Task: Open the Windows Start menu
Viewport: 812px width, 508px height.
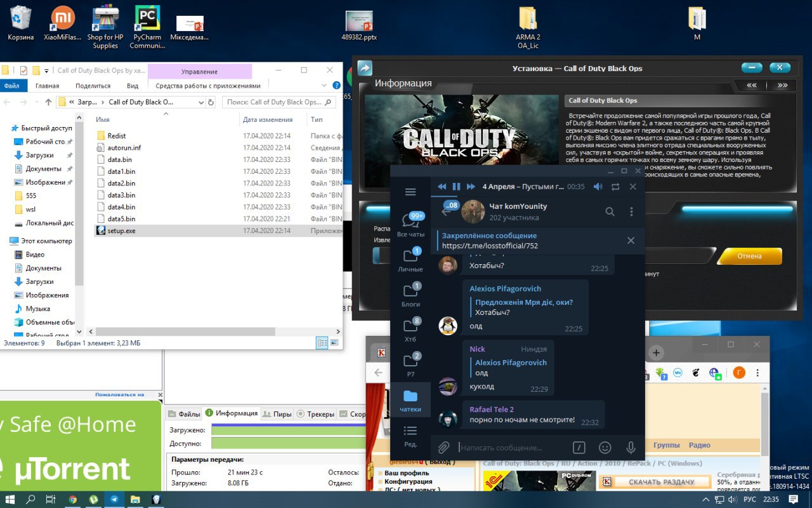Action: tap(11, 499)
